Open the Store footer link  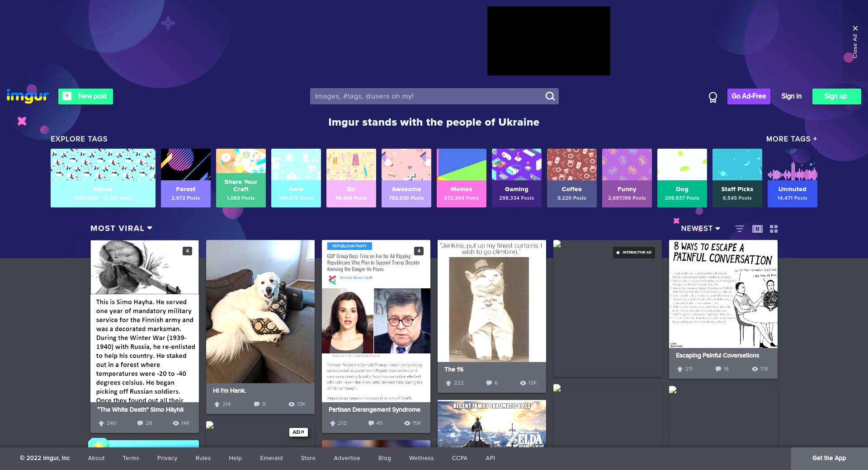click(308, 458)
